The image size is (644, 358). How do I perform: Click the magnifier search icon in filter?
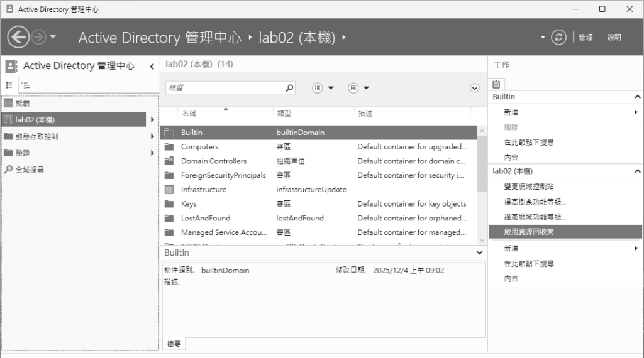pos(289,88)
